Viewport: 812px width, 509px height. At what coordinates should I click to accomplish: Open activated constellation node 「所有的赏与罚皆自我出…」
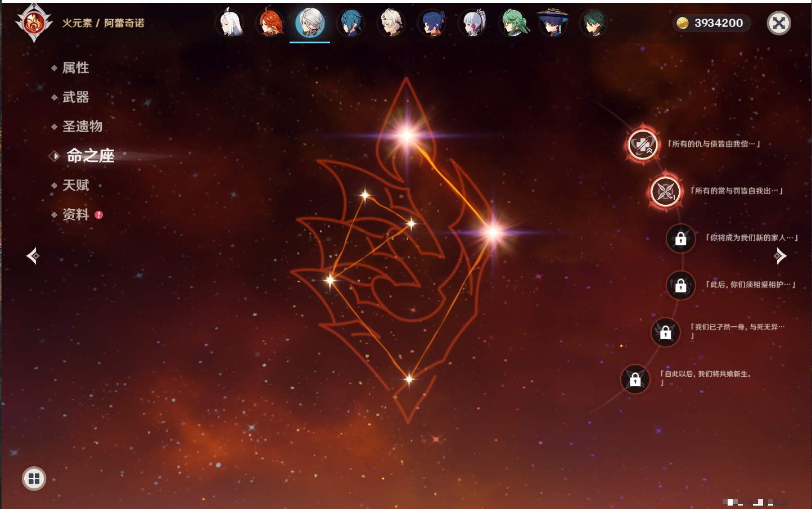(x=665, y=191)
